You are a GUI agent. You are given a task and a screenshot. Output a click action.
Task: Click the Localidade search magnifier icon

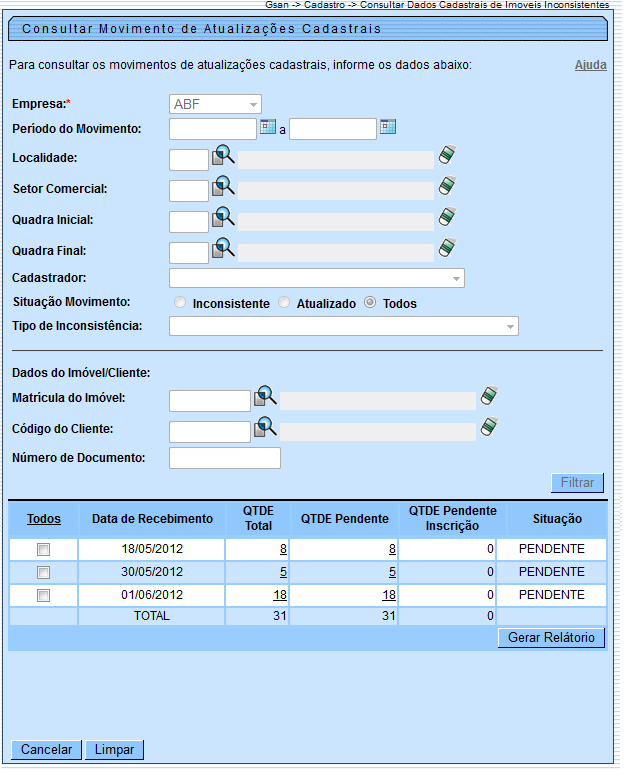(x=223, y=156)
